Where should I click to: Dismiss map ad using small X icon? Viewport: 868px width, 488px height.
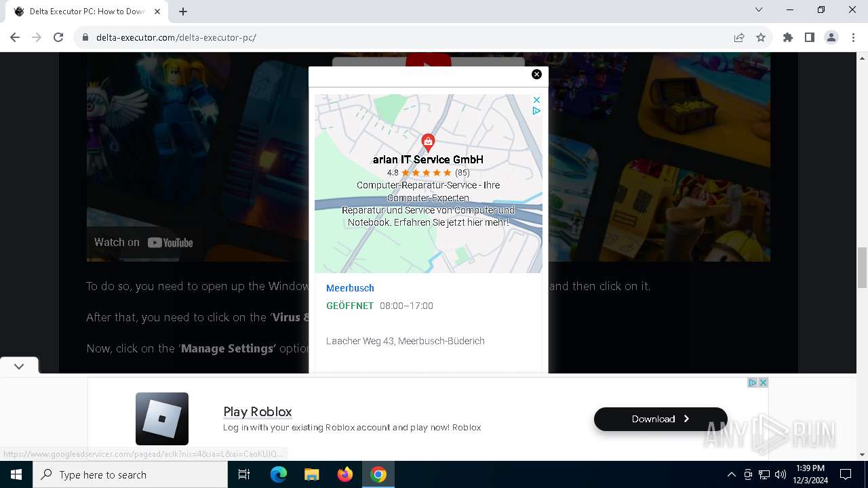coord(536,100)
